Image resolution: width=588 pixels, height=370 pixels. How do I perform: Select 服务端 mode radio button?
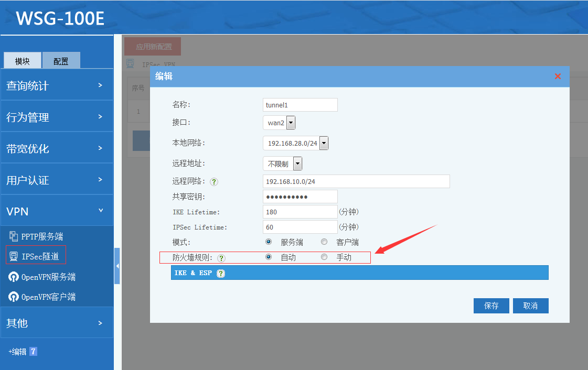pos(269,242)
